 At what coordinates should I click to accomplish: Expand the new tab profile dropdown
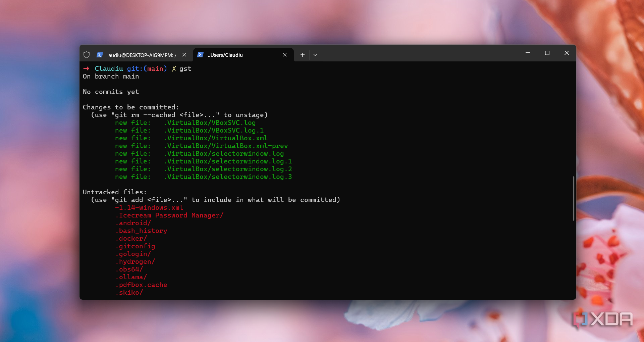[315, 55]
